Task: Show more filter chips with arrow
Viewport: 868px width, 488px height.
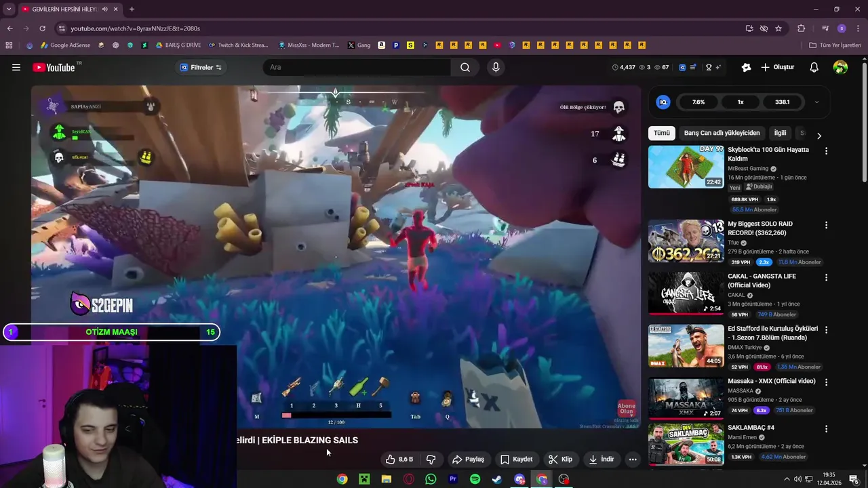Action: tap(818, 136)
